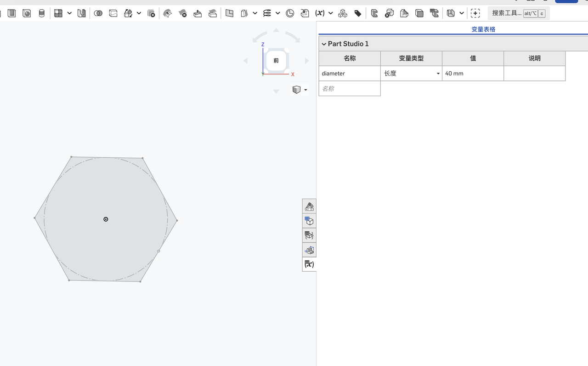Screen dimensions: 588x366
Task: Open the frame tool dropdown arrow
Action: point(462,13)
